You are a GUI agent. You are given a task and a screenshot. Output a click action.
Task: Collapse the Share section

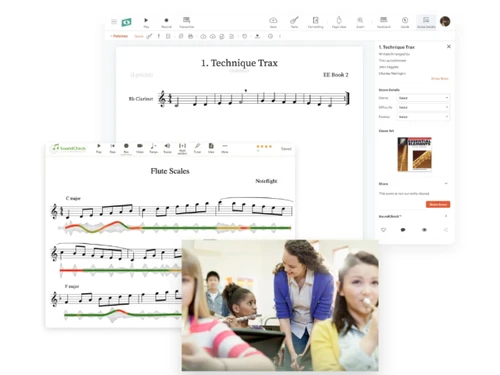click(446, 184)
